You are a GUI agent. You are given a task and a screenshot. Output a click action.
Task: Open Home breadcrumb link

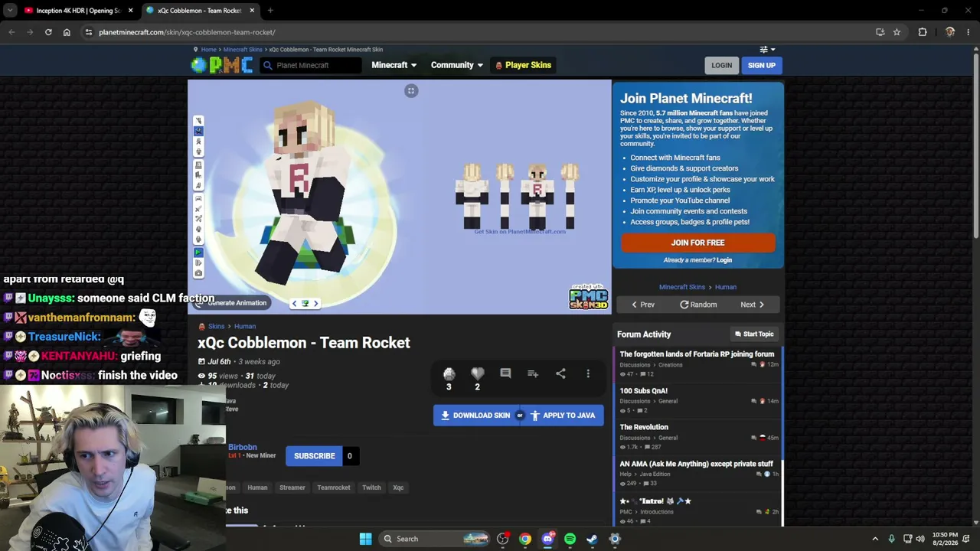(208, 50)
